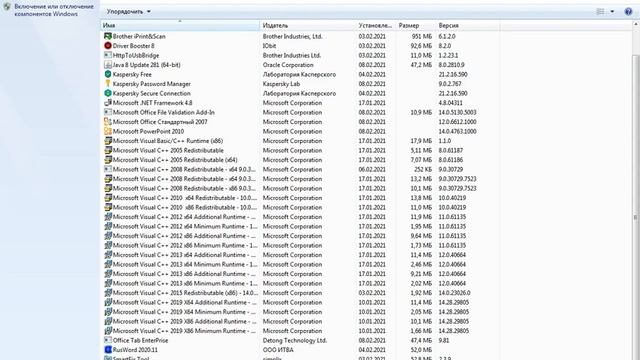Select the Kaspersky Secure Connection entry

click(x=152, y=93)
